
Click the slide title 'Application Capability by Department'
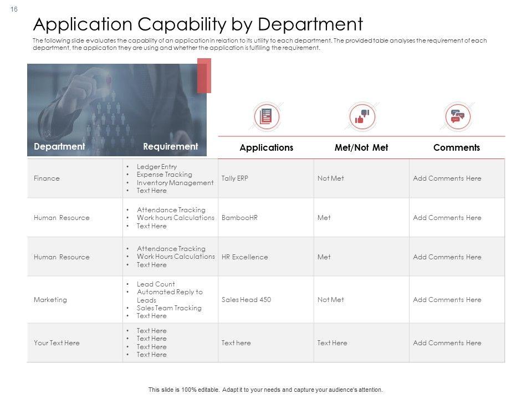point(198,24)
